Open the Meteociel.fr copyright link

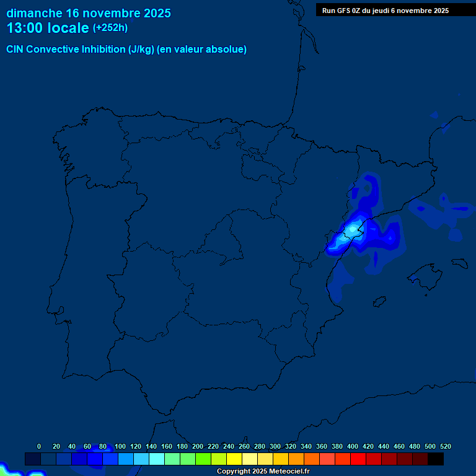[263, 472]
